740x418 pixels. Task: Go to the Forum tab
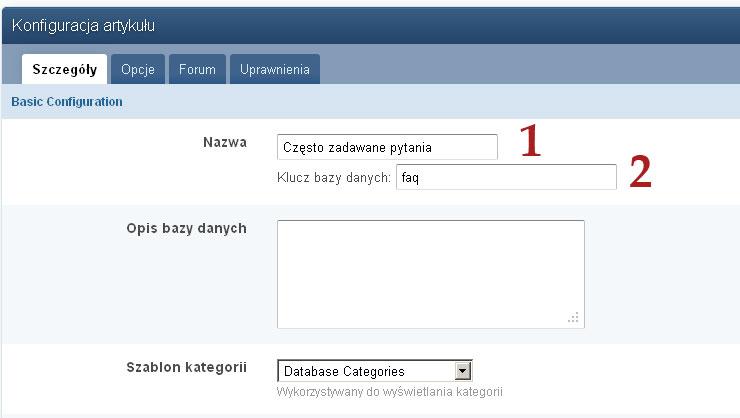coord(197,70)
